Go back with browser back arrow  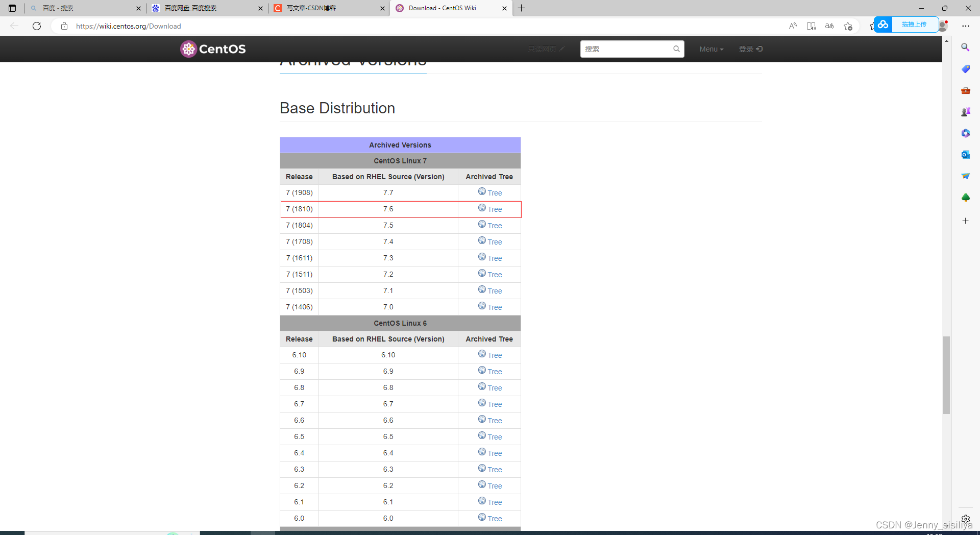[14, 26]
